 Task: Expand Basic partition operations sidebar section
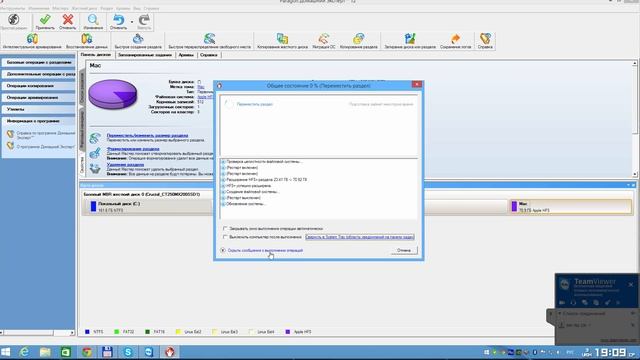(38, 62)
